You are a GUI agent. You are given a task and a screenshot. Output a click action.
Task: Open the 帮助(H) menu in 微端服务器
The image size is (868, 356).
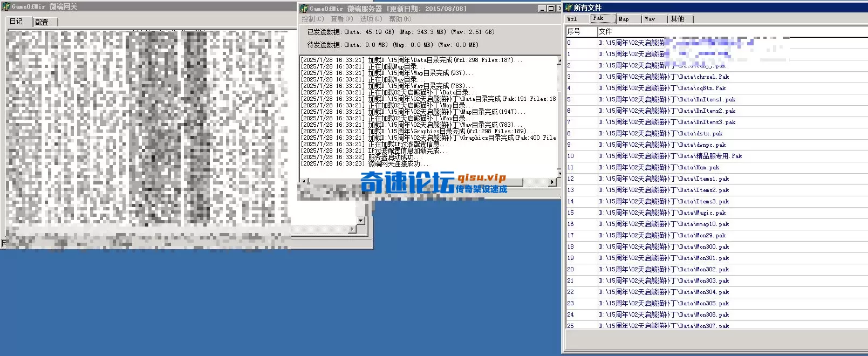(400, 19)
